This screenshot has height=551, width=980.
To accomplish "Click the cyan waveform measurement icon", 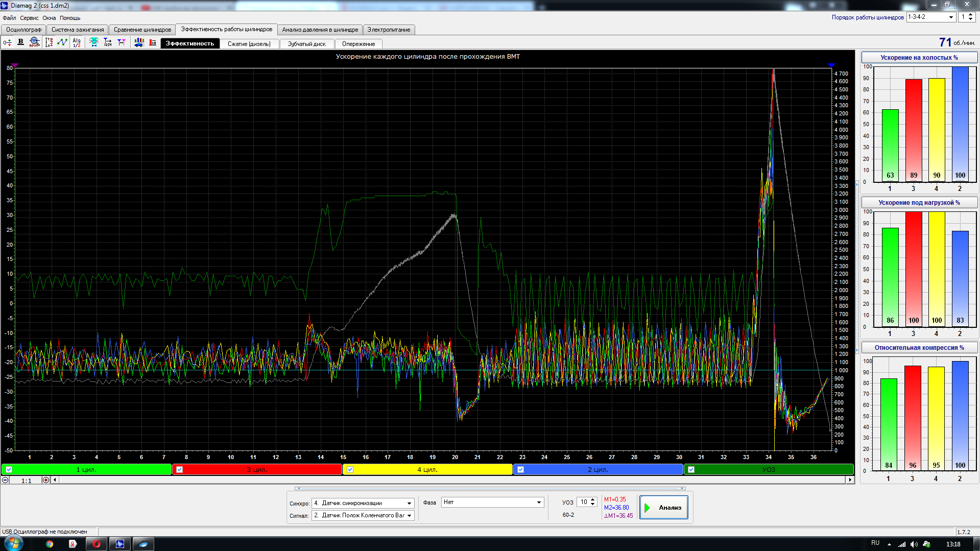I will click(x=94, y=42).
